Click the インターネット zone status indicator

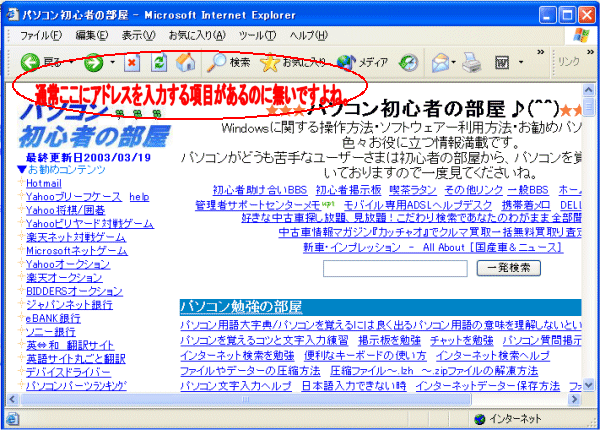[x=508, y=419]
